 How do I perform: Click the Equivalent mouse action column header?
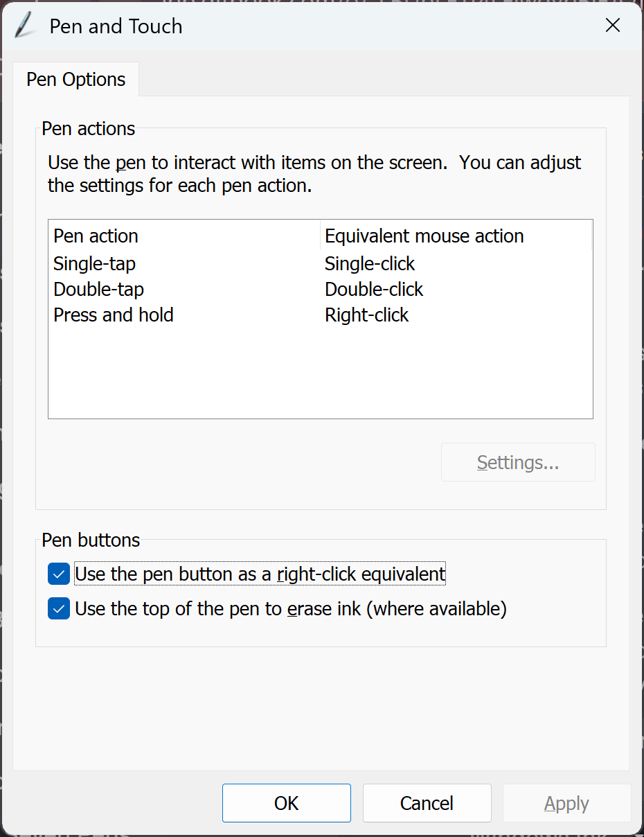424,236
